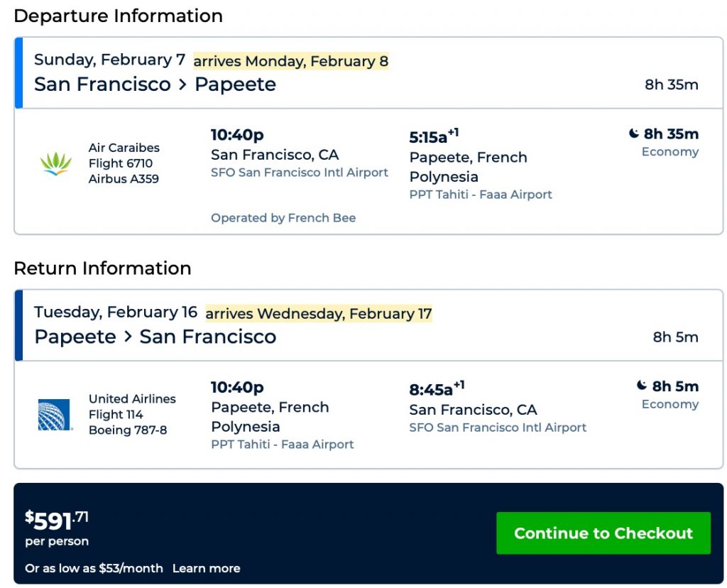The height and width of the screenshot is (588, 727).
Task: Click the Departure Information heading
Action: 118,16
